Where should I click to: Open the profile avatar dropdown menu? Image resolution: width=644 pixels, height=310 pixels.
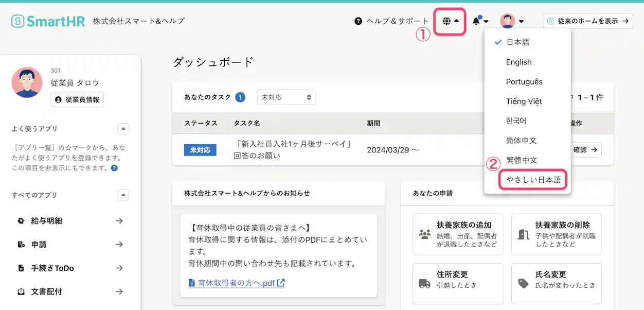tap(508, 21)
